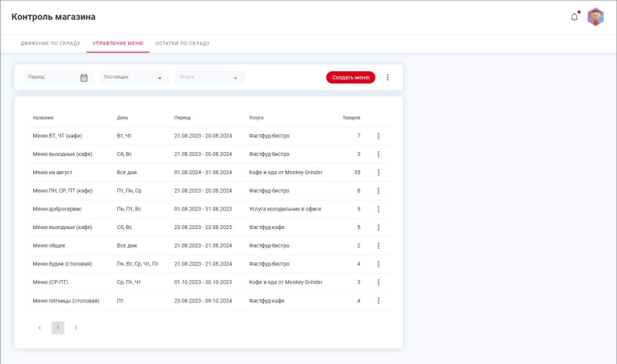Screen dimensions: 617x364
Task: Open actions menu for Меню на август
Action: click(379, 172)
